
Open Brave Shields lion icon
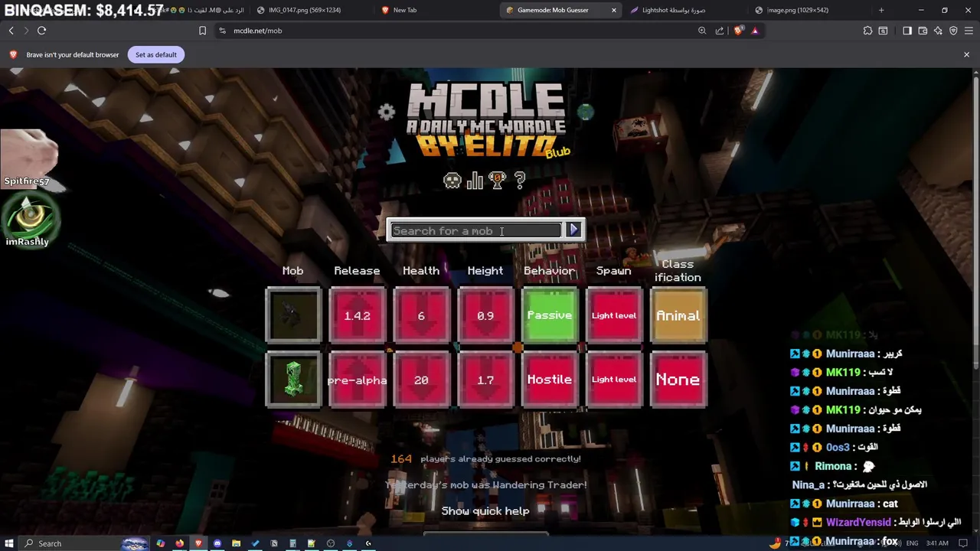point(738,31)
